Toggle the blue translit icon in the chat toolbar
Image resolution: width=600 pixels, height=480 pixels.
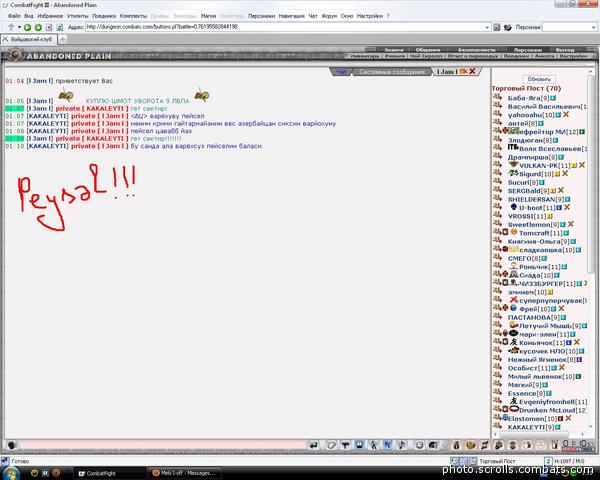pyautogui.click(x=388, y=445)
